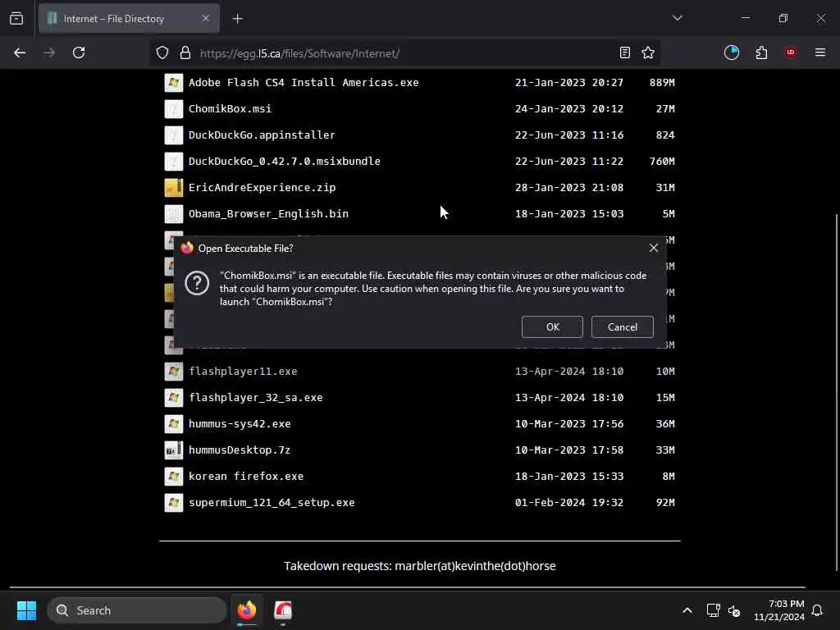
Task: Close the Internet – File Directory tab
Action: pyautogui.click(x=206, y=18)
